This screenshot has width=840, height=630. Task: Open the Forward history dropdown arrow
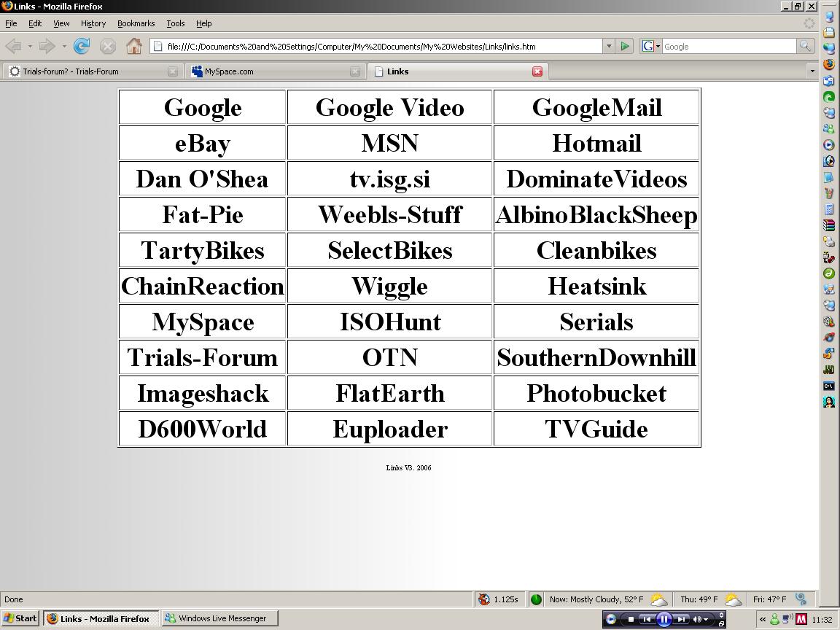[63, 47]
